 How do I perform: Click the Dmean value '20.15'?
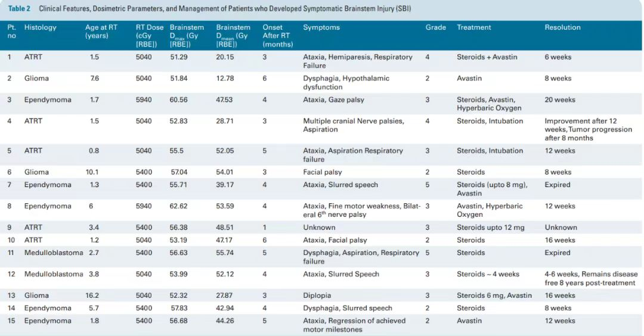click(x=225, y=57)
